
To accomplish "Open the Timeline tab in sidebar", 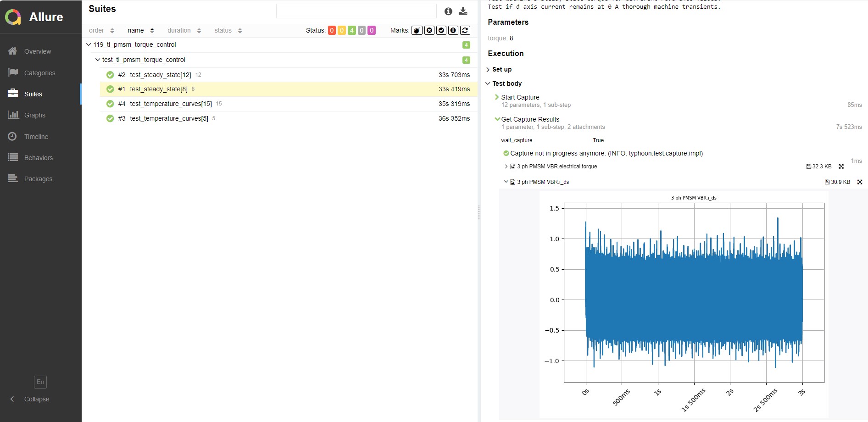I will pyautogui.click(x=36, y=137).
